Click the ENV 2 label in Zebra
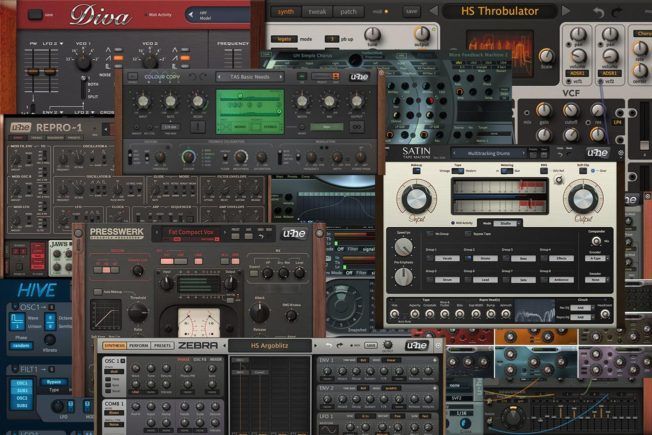The height and width of the screenshot is (435, 652). point(326,388)
